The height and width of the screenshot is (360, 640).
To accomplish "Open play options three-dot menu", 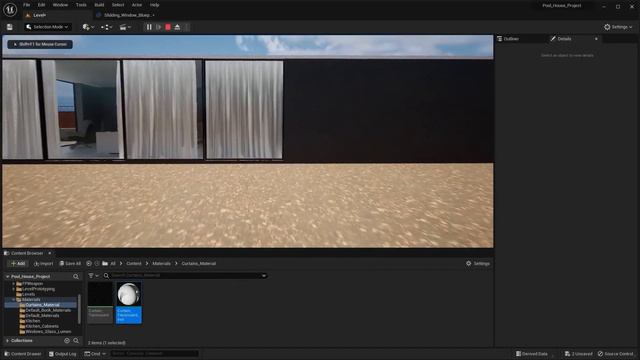I will [x=187, y=27].
